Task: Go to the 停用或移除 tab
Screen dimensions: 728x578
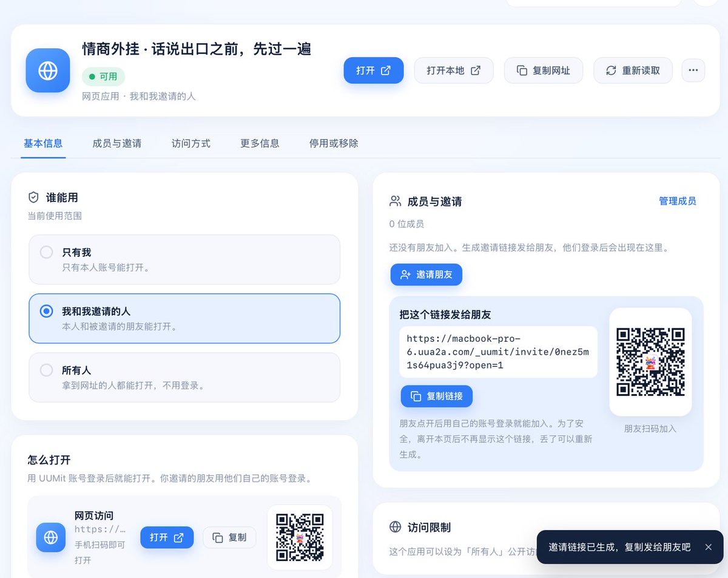Action: tap(334, 143)
